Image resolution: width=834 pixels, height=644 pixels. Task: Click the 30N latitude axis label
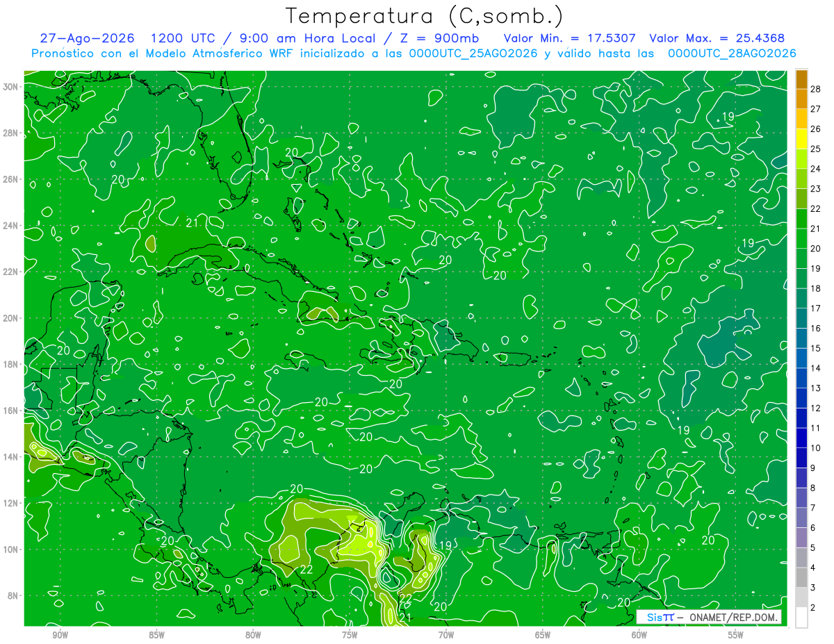pos(11,87)
